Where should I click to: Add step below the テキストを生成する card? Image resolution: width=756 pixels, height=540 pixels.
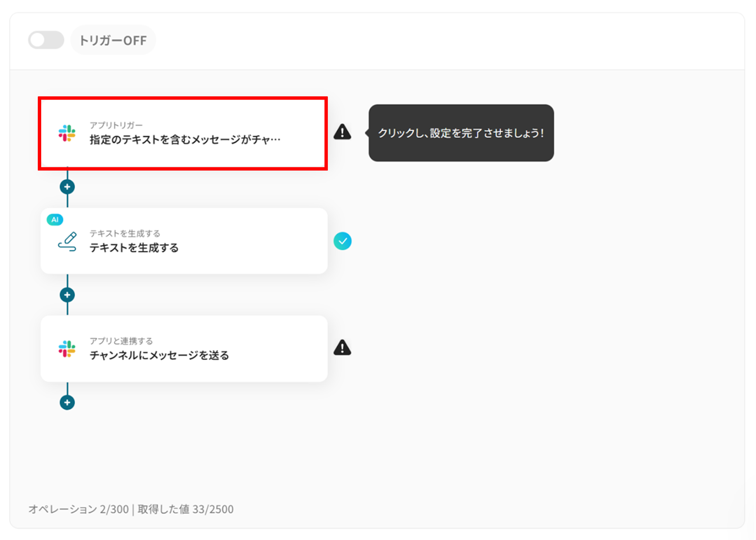click(67, 295)
